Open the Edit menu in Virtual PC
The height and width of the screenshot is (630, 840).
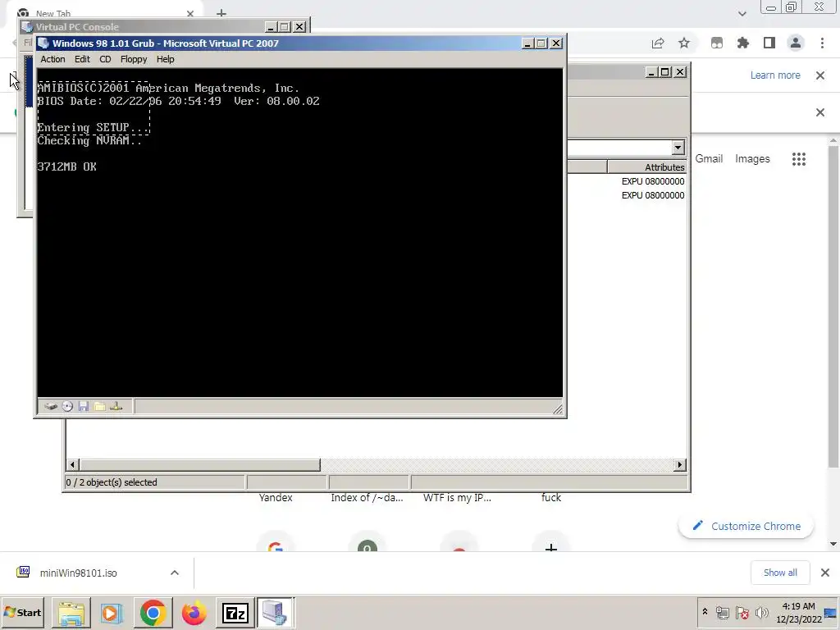click(x=82, y=59)
